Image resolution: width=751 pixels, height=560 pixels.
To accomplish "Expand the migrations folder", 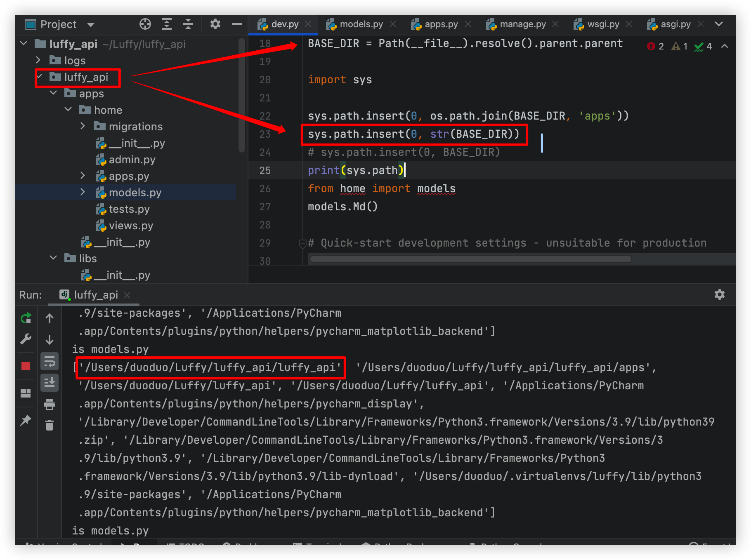I will [x=83, y=126].
